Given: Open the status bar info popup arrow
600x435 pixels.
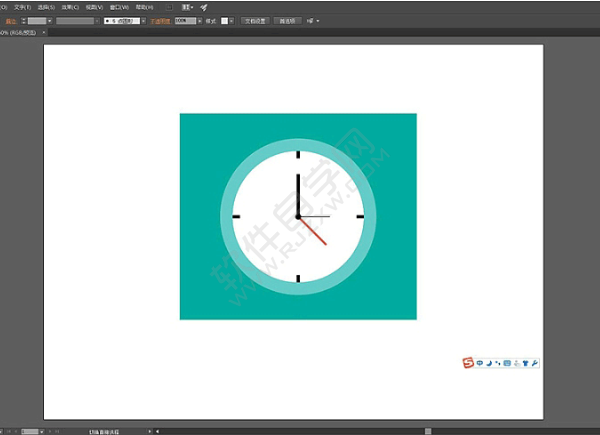Looking at the screenshot, I should [x=150, y=432].
